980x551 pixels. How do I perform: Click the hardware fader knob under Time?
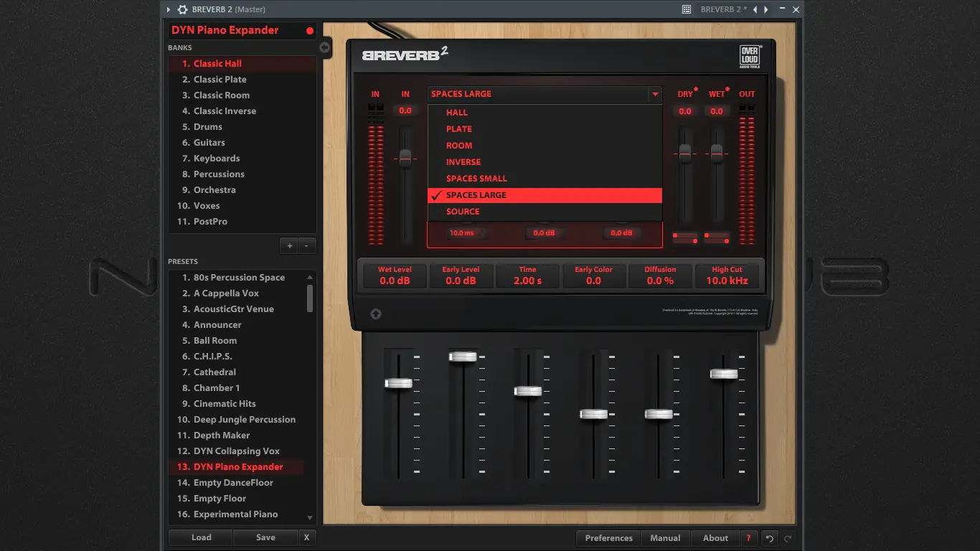click(528, 391)
